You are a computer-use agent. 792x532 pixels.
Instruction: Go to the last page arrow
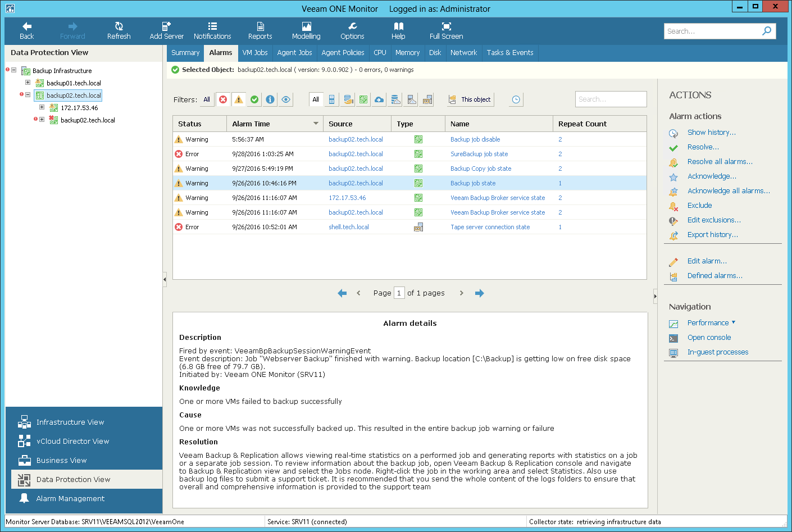pos(479,293)
